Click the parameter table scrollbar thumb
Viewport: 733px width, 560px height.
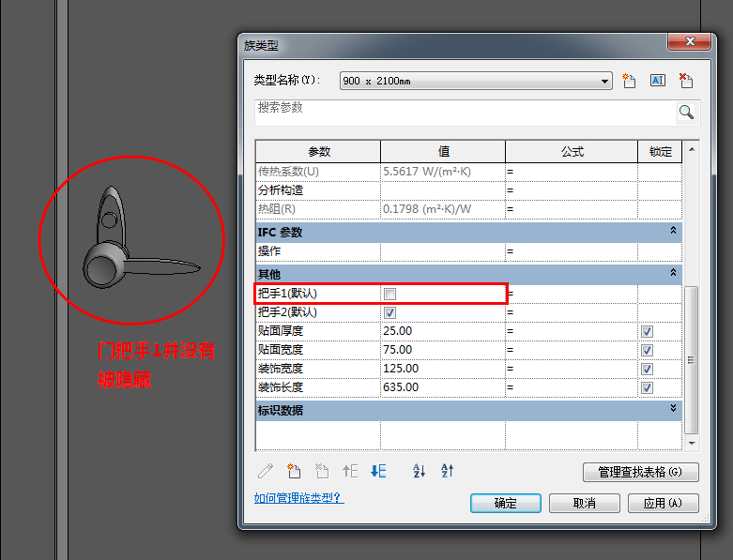tap(692, 360)
